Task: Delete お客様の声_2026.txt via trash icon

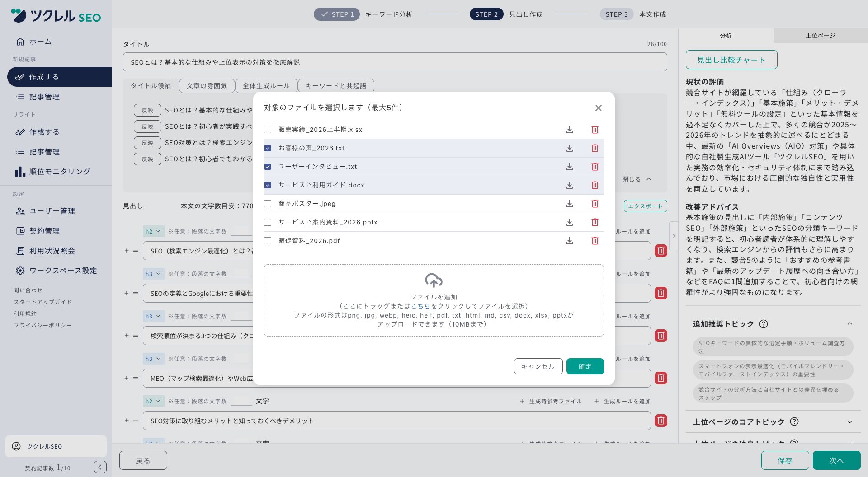Action: (595, 148)
